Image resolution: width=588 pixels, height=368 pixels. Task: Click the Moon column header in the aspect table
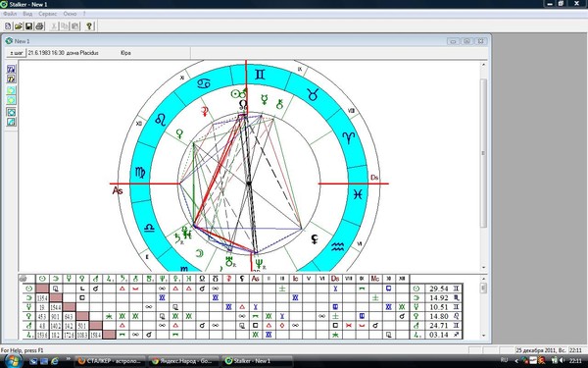[56, 279]
